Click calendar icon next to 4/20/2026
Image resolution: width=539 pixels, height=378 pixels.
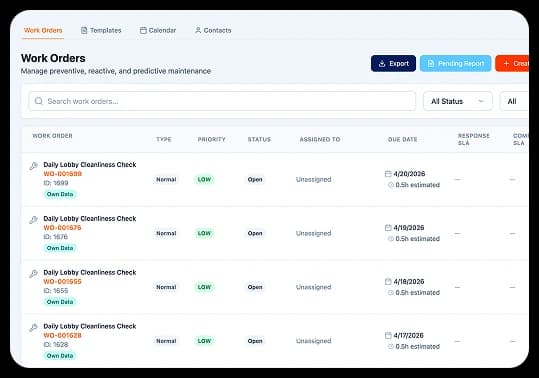click(388, 174)
